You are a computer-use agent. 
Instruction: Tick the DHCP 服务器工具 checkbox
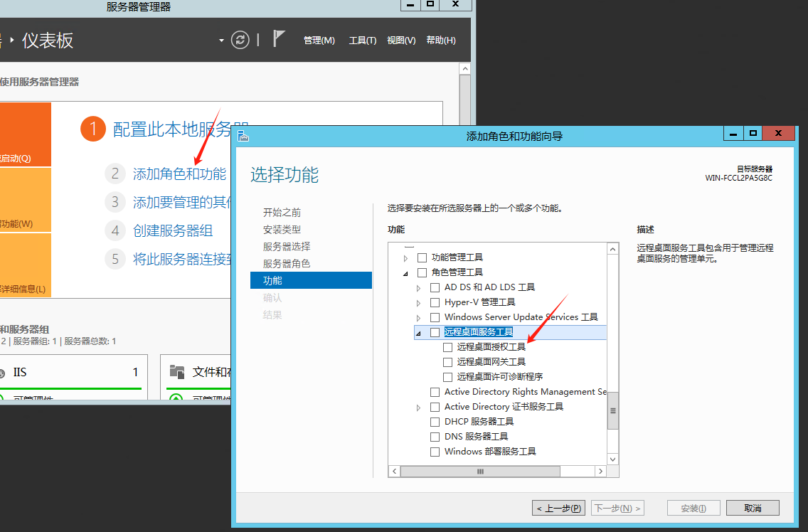pos(435,422)
